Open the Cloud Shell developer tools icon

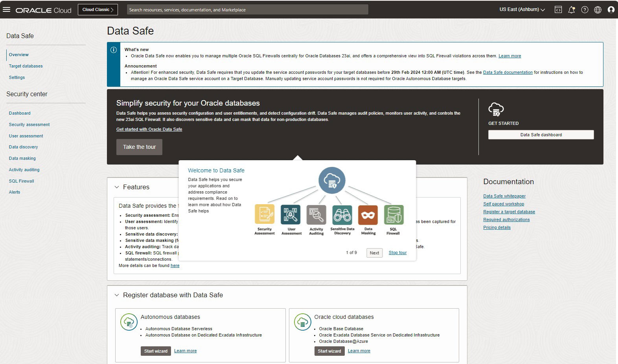tap(558, 10)
